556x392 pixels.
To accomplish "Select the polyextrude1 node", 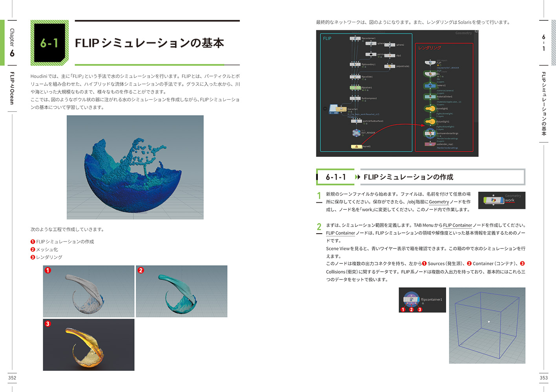I will tap(390, 66).
